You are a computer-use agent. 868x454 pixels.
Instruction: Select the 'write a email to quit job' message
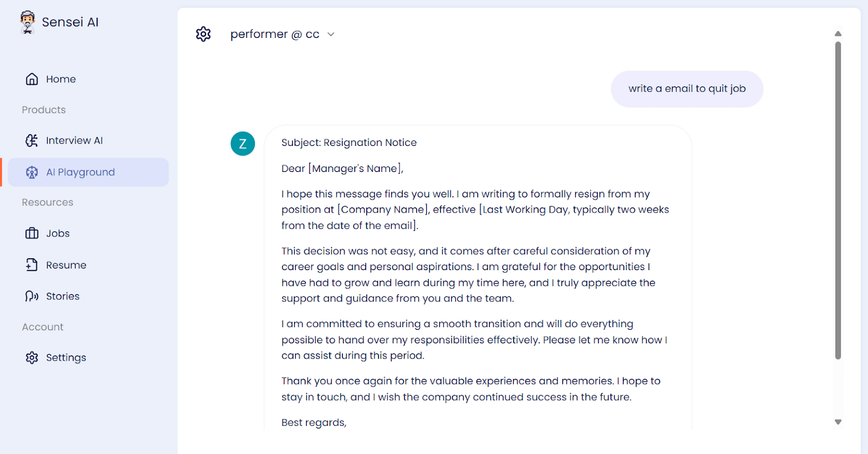[x=687, y=89]
